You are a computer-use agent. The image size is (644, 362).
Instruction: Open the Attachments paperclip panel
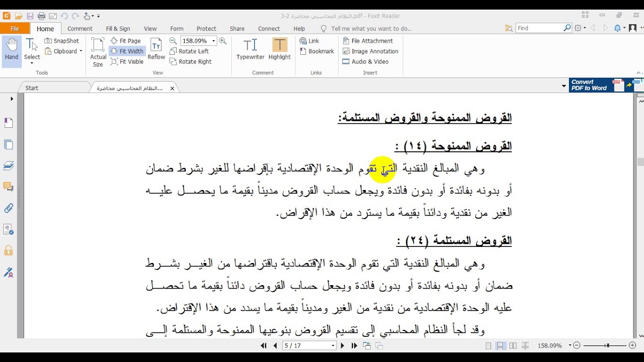(9, 208)
